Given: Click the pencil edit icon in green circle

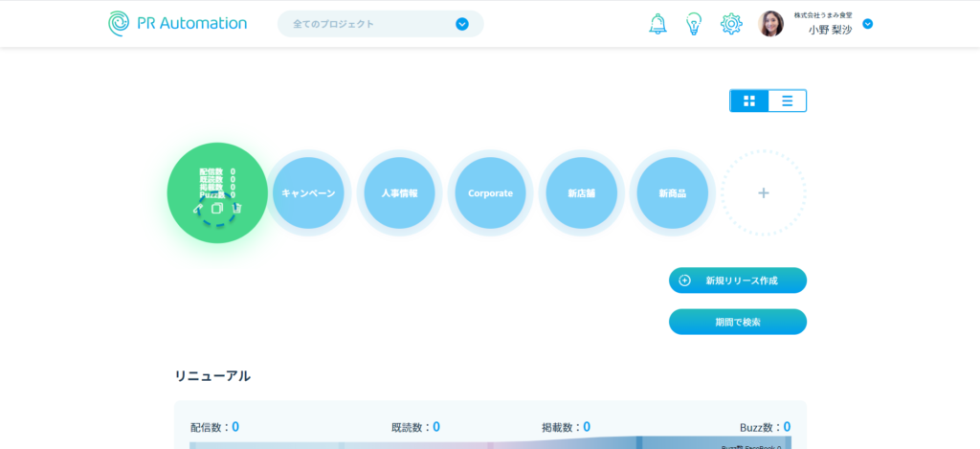Looking at the screenshot, I should [197, 208].
